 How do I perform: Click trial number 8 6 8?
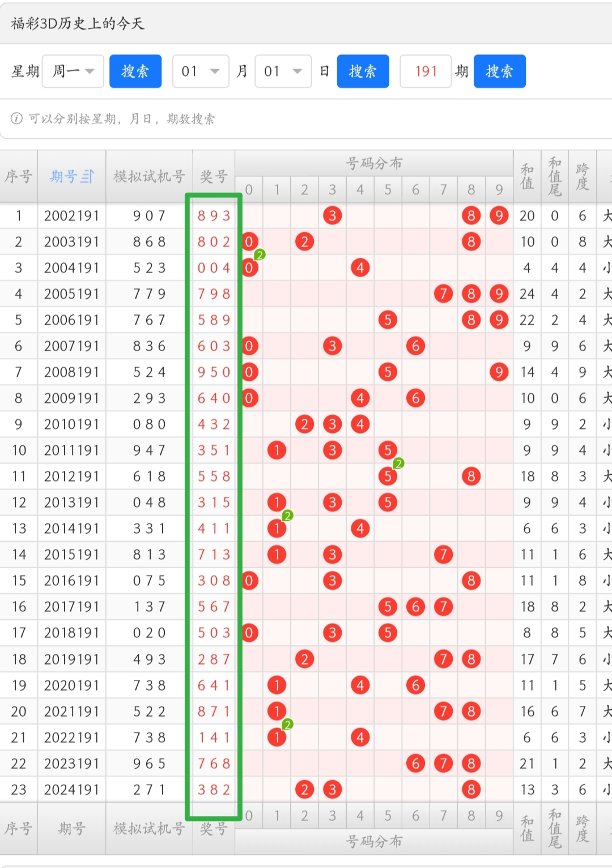point(149,242)
